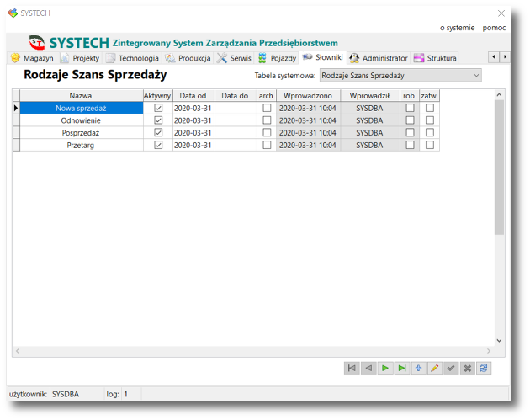Check zatw box for Przetarg
This screenshot has width=530, height=420.
coord(430,145)
